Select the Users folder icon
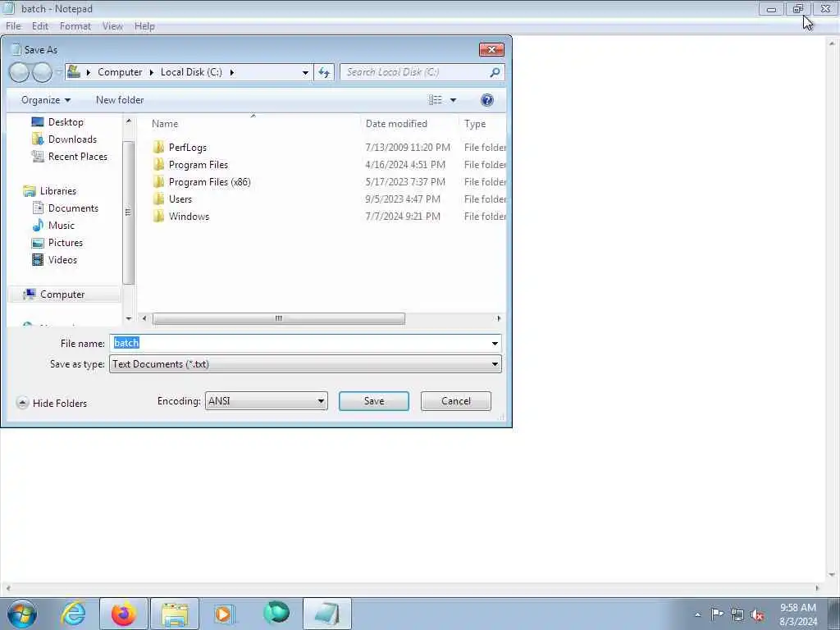840x630 pixels. pyautogui.click(x=158, y=199)
